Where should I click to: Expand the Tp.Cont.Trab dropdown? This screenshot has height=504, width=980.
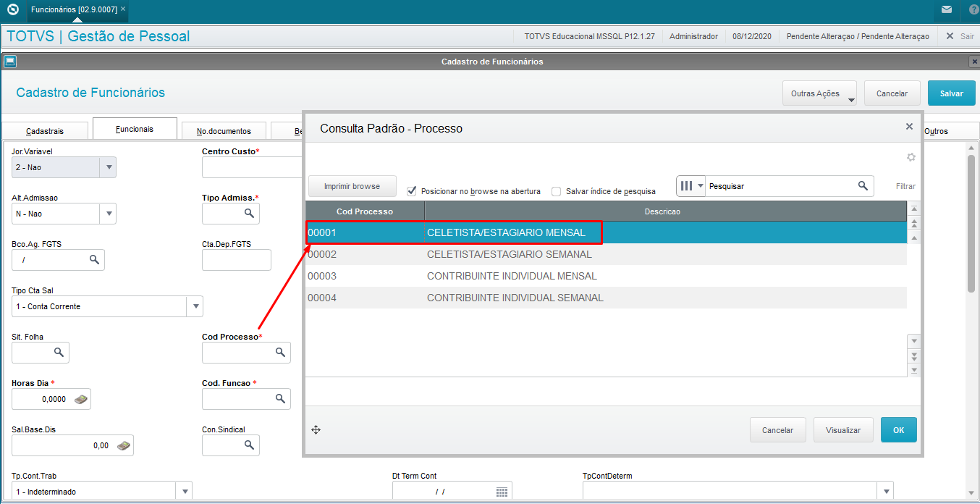pyautogui.click(x=183, y=492)
